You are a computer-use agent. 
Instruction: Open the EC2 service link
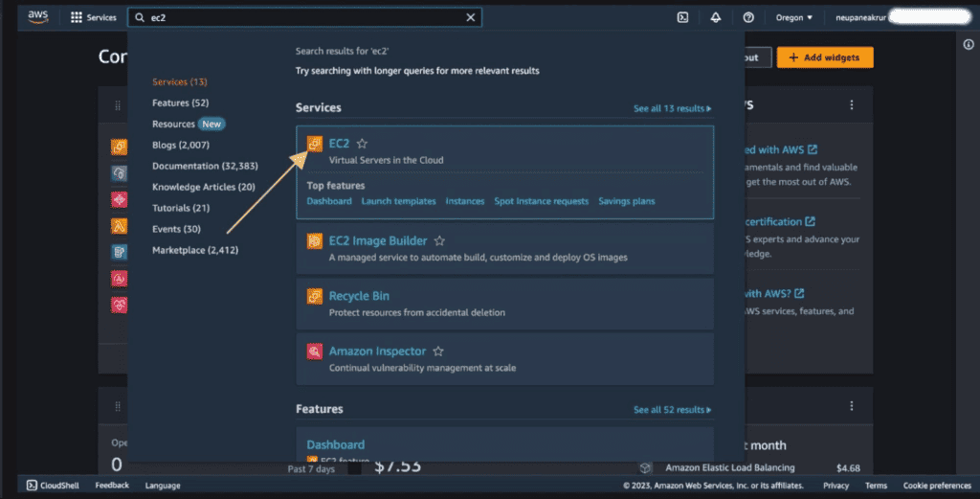339,144
